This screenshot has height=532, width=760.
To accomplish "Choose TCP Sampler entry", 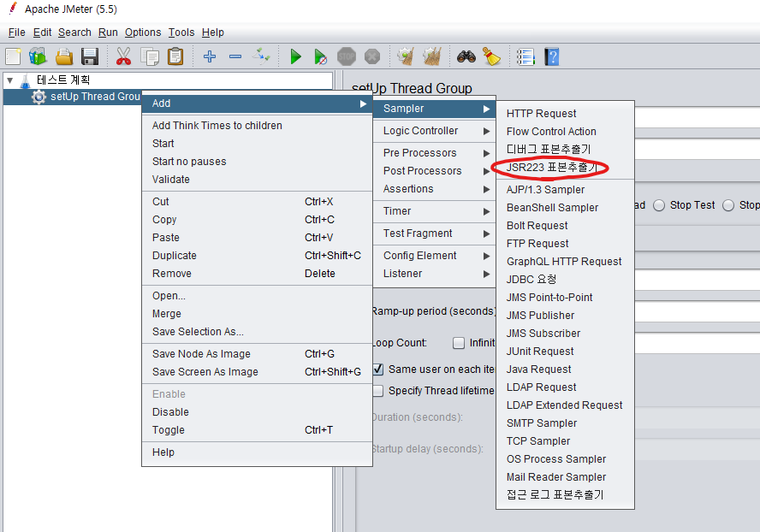I will click(x=565, y=441).
